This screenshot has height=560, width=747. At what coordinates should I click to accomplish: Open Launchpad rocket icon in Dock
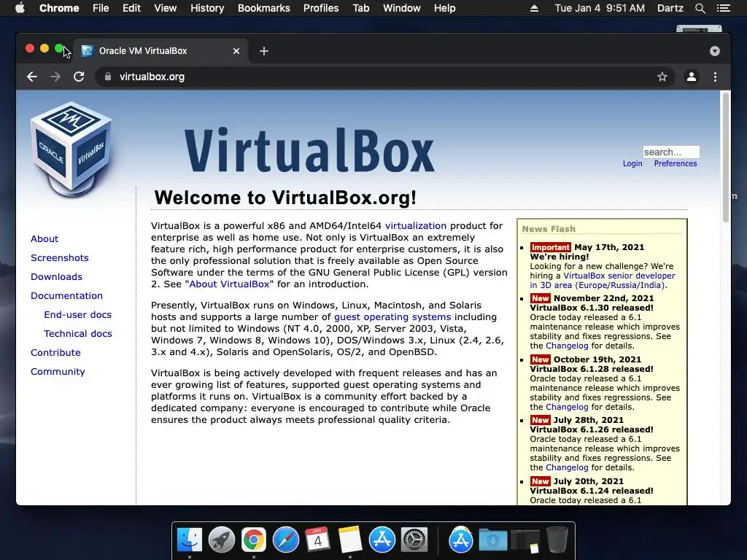point(222,540)
